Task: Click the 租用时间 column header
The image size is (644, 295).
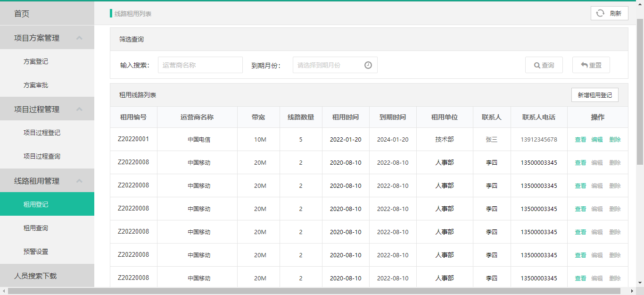Action: 346,117
